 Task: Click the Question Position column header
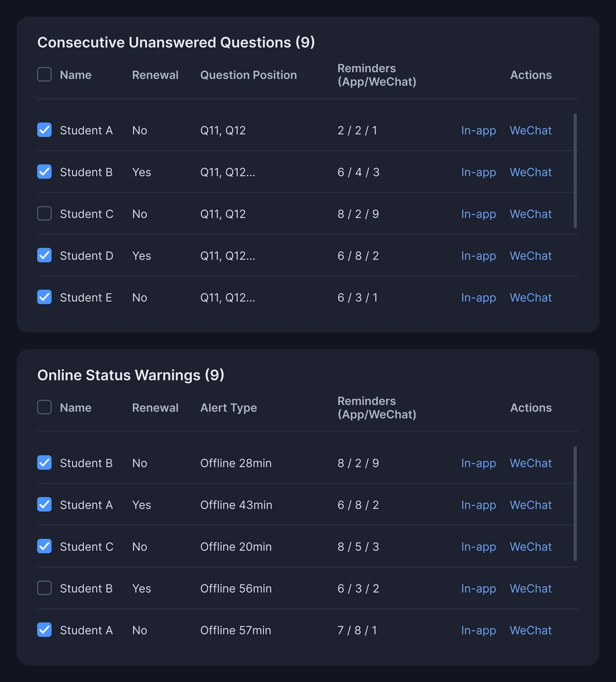coord(249,75)
